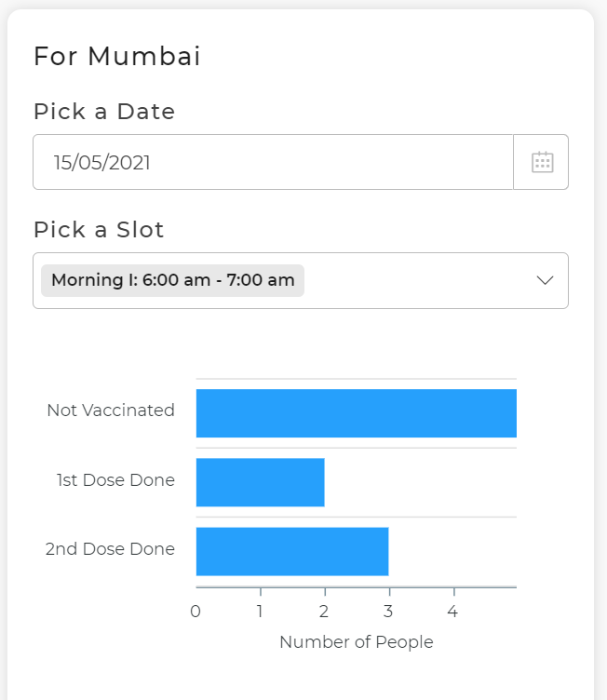Click the 2nd Dose Done axis label

click(110, 549)
